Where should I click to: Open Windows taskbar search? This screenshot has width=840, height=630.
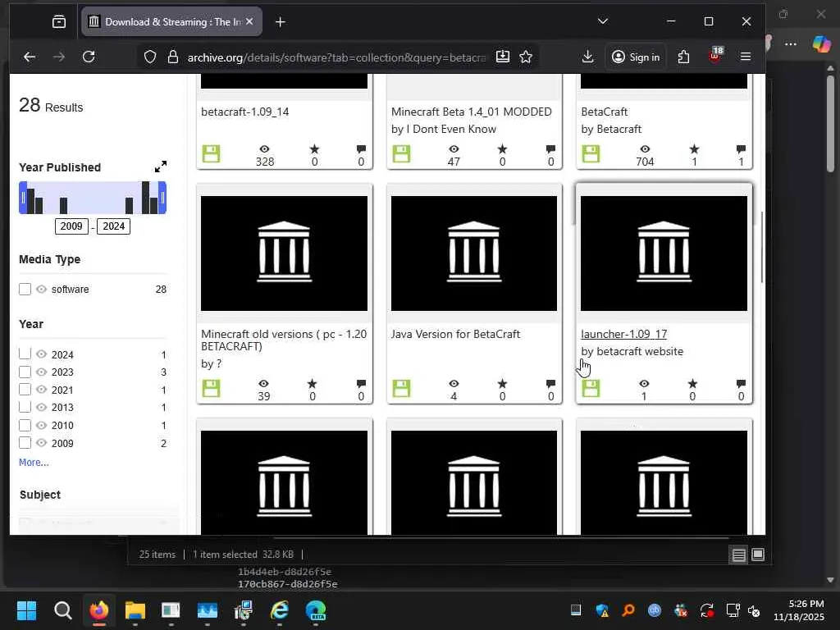pyautogui.click(x=62, y=610)
